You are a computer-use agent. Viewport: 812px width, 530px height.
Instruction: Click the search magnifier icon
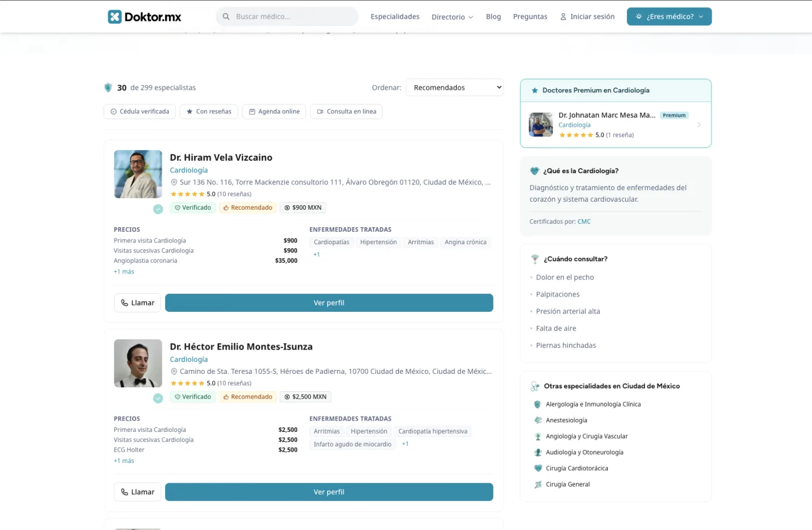click(x=226, y=17)
